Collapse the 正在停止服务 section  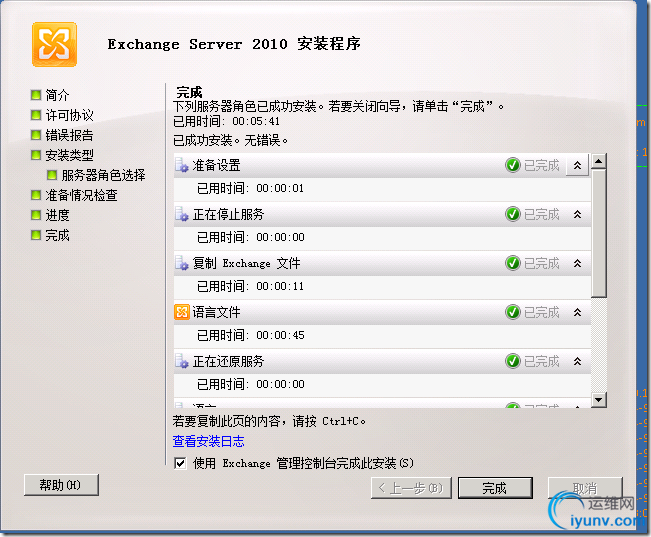578,214
